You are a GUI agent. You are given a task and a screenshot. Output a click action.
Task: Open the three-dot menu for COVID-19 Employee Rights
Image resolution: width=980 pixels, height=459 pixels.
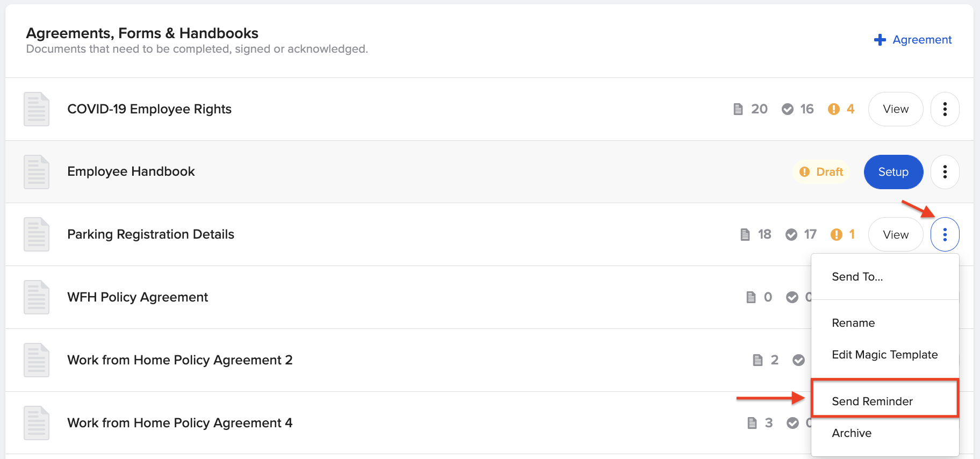pyautogui.click(x=945, y=109)
